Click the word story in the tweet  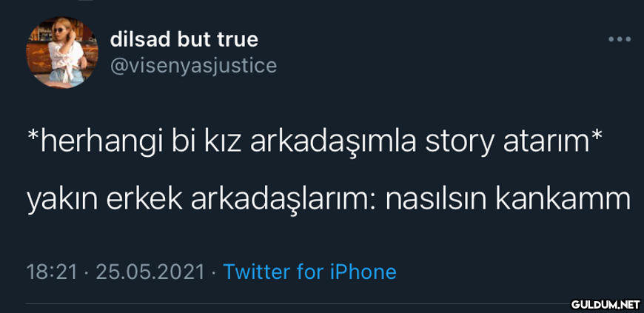tap(458, 144)
